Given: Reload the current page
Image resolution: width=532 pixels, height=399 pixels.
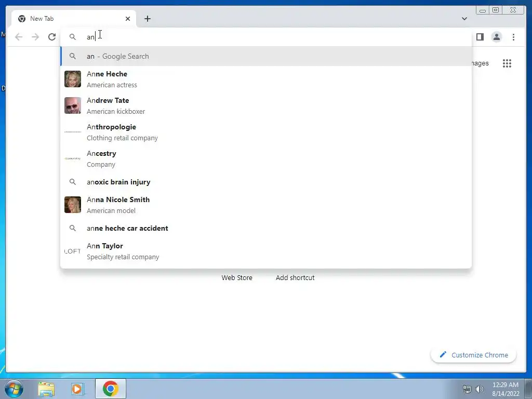Looking at the screenshot, I should (x=52, y=37).
